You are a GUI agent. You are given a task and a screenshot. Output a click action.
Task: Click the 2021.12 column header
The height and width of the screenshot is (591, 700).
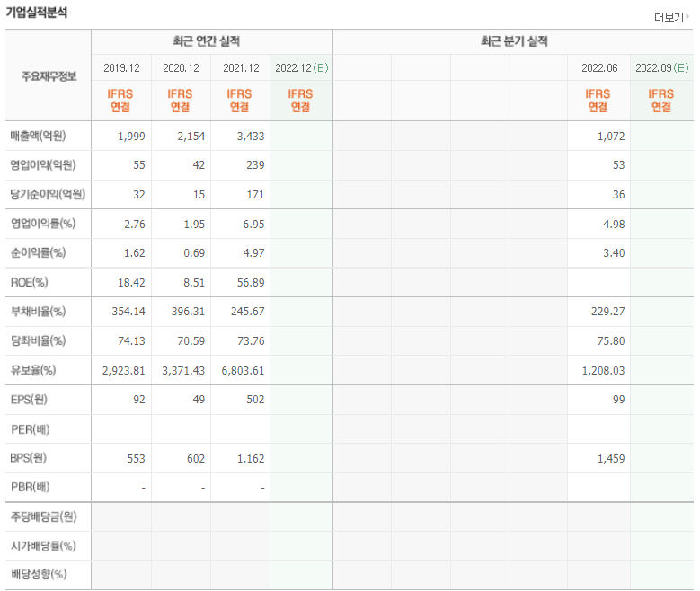click(x=241, y=68)
